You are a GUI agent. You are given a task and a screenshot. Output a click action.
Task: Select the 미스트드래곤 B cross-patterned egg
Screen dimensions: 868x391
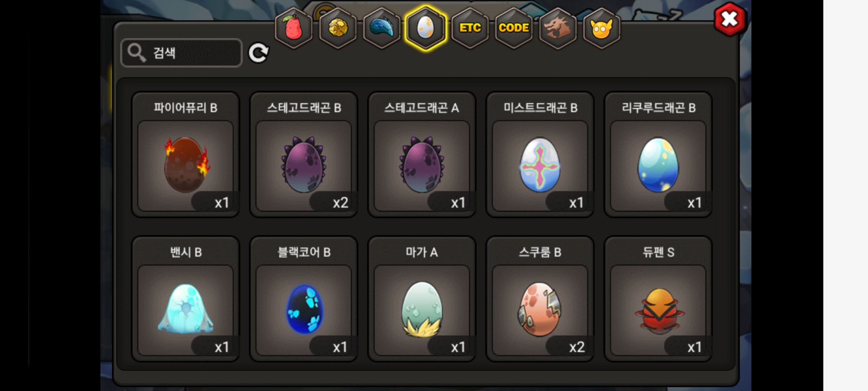[x=540, y=155]
